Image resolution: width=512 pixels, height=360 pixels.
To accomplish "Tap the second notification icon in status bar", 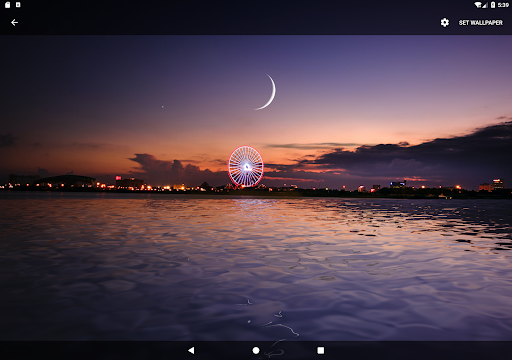I will (x=18, y=5).
